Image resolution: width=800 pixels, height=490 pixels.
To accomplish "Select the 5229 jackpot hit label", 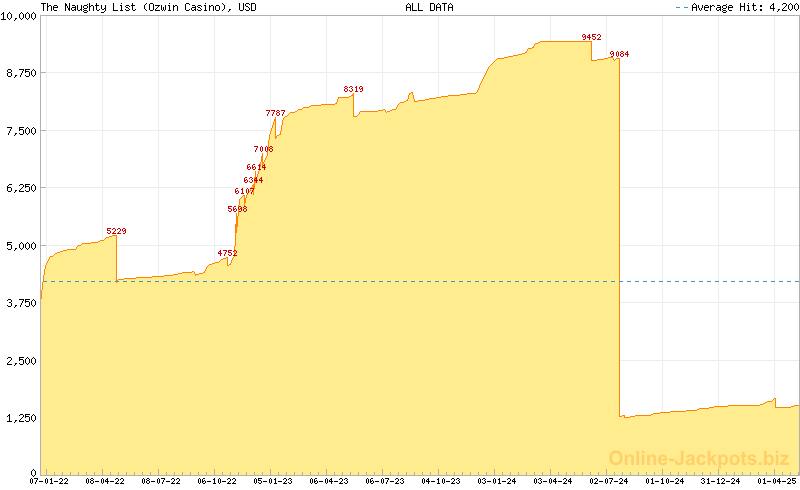I will coord(116,231).
